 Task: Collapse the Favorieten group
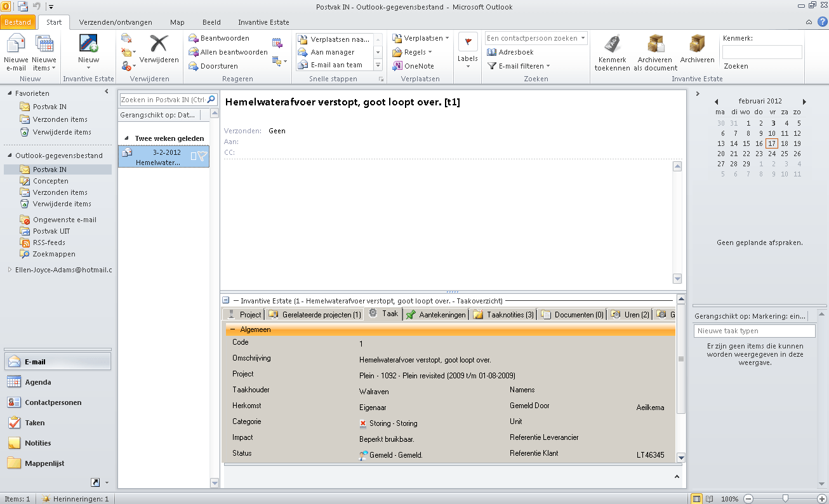click(10, 93)
